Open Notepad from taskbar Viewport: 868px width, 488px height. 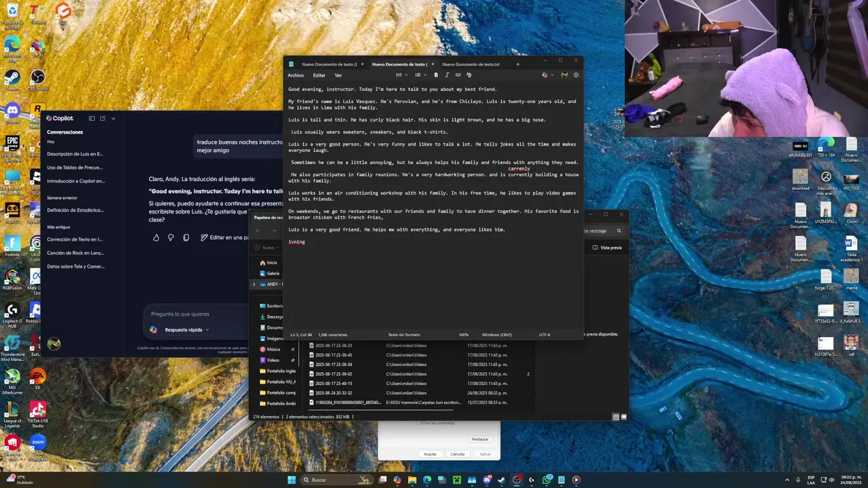pos(561,480)
